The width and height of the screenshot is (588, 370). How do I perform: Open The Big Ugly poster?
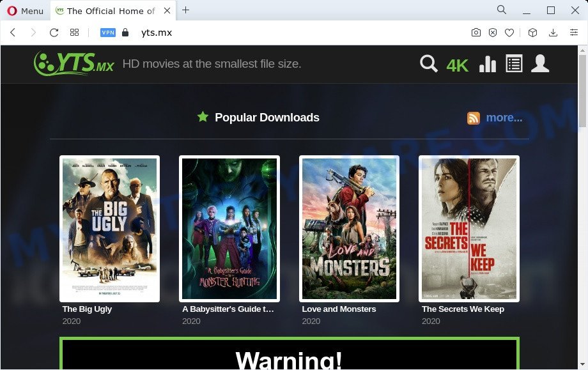(x=109, y=229)
